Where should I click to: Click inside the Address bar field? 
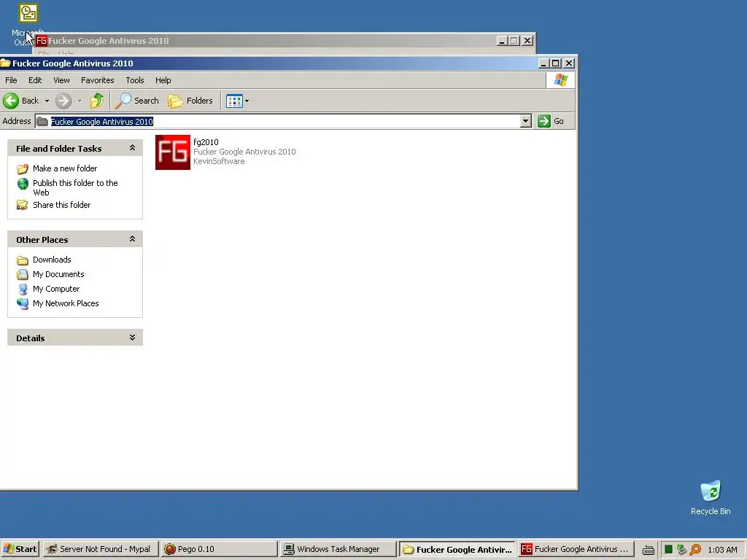283,122
